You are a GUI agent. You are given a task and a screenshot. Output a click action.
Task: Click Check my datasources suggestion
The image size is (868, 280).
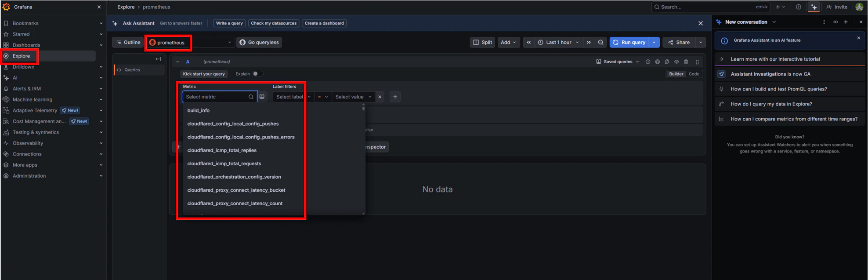[274, 23]
